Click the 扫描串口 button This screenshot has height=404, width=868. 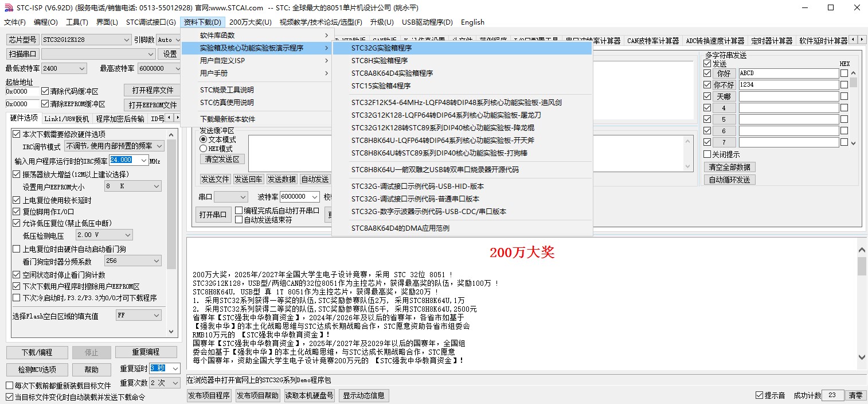click(x=22, y=54)
